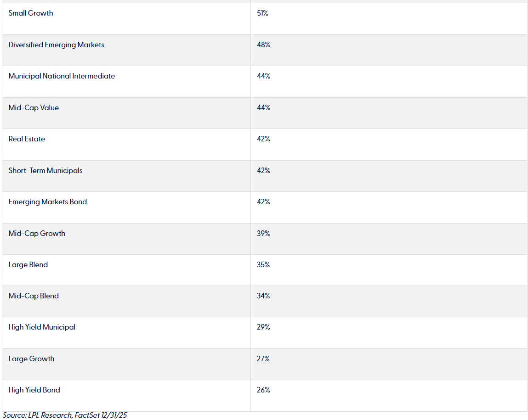
Task: Select the Mid-Cap Value row label
Action: (x=34, y=108)
